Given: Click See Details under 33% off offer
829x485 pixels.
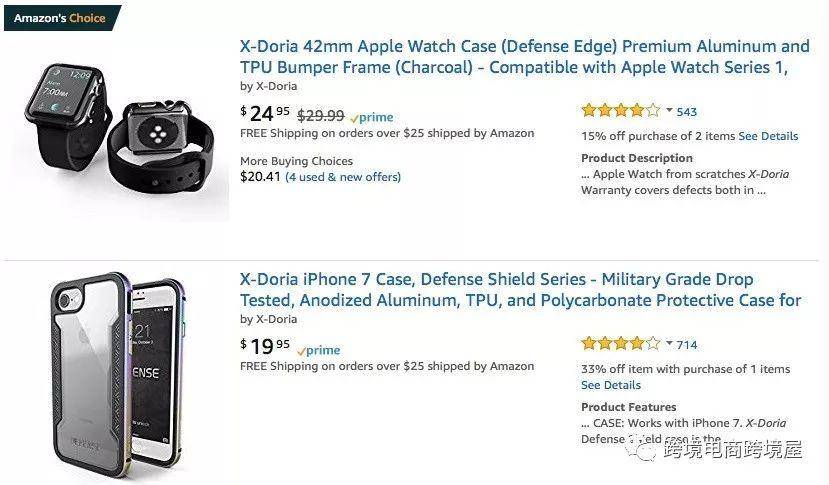Looking at the screenshot, I should (611, 385).
